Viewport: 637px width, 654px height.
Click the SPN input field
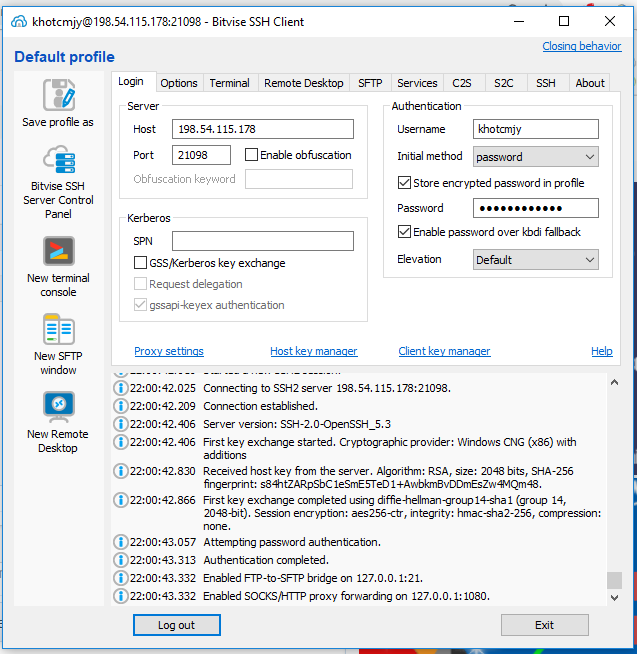point(263,241)
